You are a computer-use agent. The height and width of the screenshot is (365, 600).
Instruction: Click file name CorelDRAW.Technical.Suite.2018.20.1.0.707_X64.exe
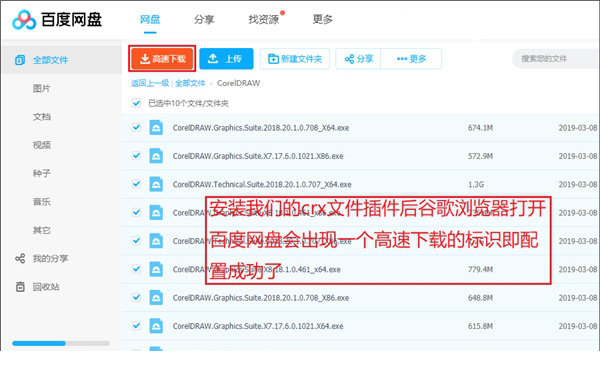[262, 184]
